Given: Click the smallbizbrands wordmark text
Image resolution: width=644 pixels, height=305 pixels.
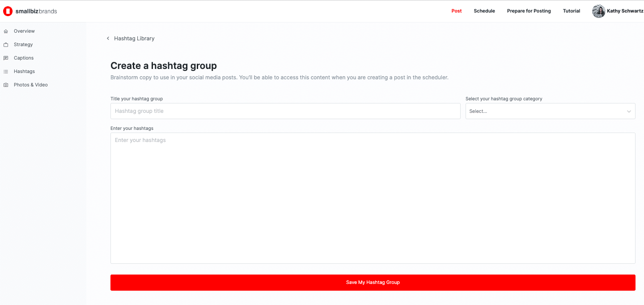Looking at the screenshot, I should (x=36, y=11).
